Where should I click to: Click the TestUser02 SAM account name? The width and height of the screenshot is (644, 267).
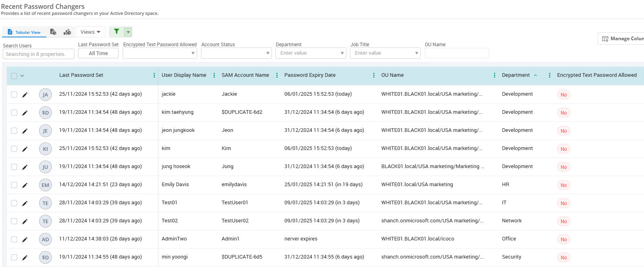pos(235,221)
